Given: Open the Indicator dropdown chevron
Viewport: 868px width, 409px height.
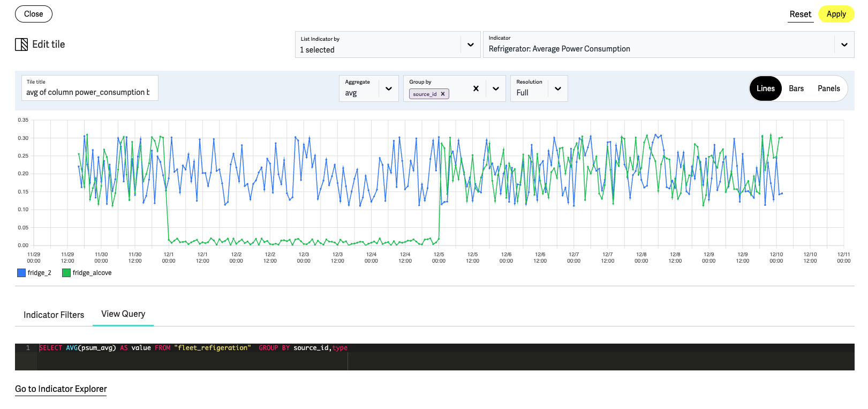Looking at the screenshot, I should [844, 44].
